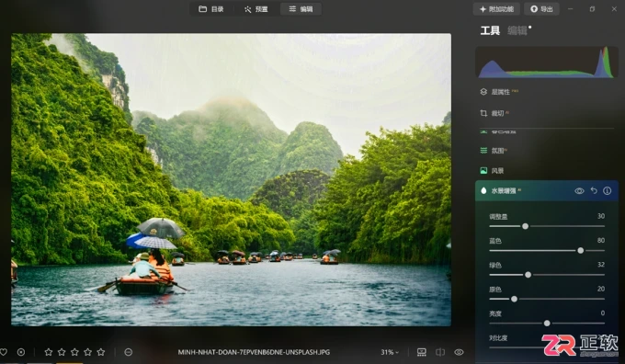Rate the photo three stars
This screenshot has height=364, width=625.
(x=75, y=352)
